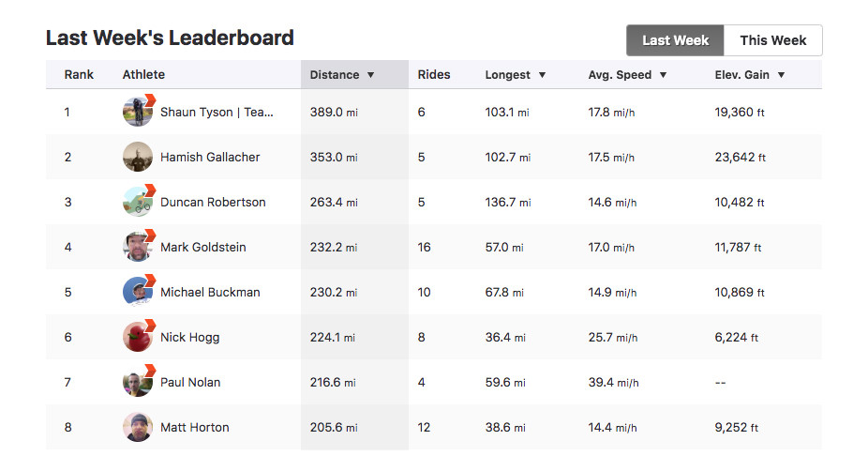Switch leaderboard to Last Week

coord(675,40)
